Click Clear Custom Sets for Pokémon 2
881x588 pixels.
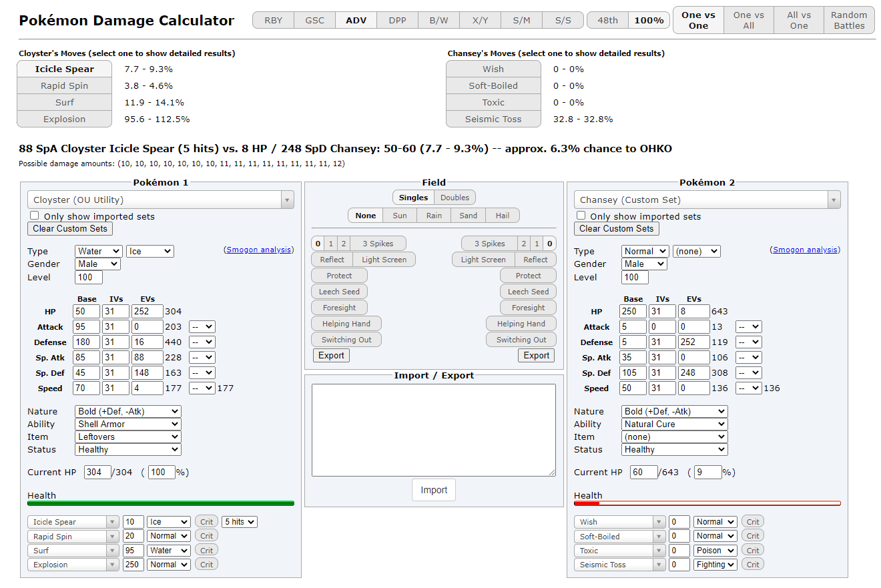tap(616, 228)
